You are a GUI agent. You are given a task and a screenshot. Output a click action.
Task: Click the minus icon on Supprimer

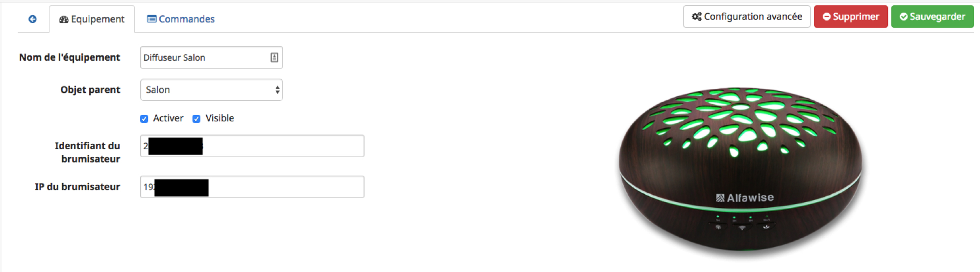point(827,17)
